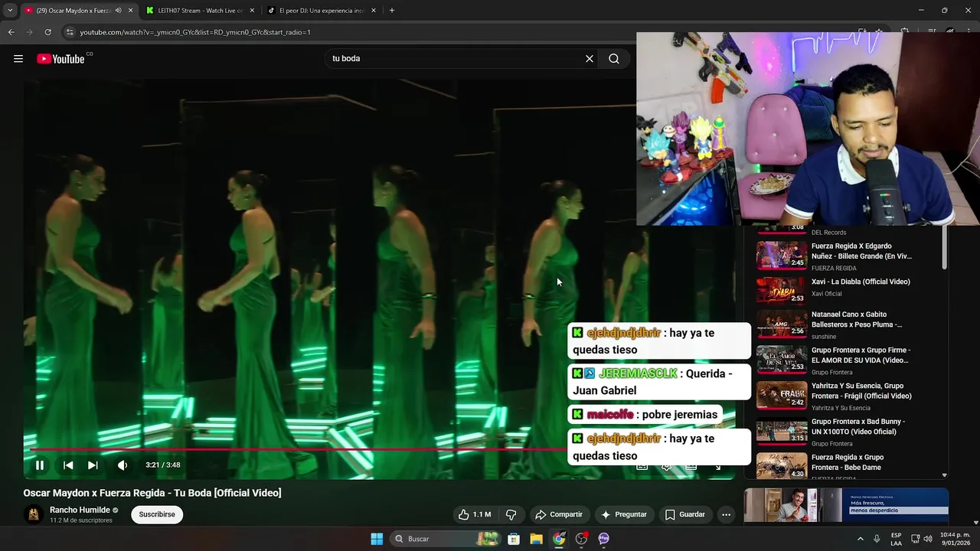Click the microphone icon in system tray

[877, 539]
